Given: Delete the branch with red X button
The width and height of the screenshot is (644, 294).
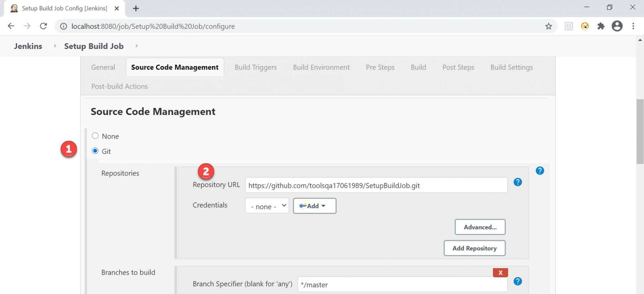Looking at the screenshot, I should 501,273.
